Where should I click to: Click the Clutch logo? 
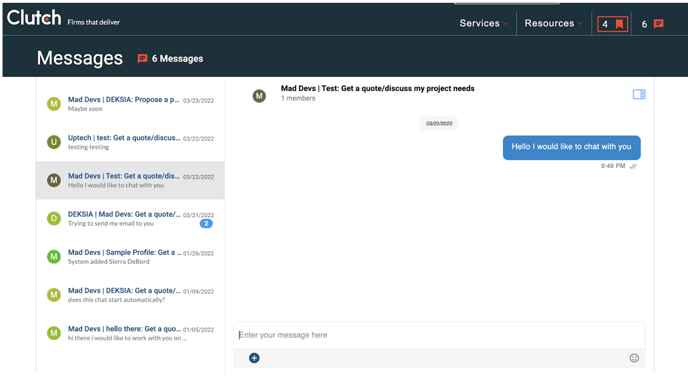34,18
